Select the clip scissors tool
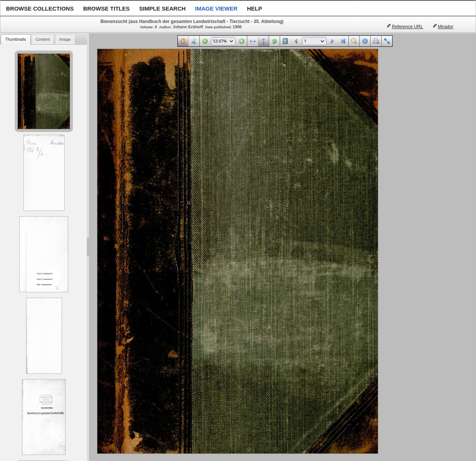The width and height of the screenshot is (476, 461). coord(194,41)
